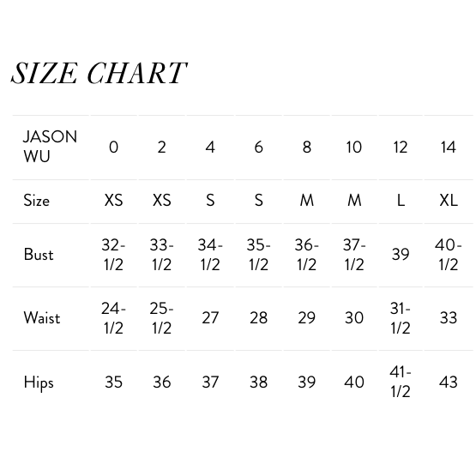
Task: Click bust value 39
Action: (401, 254)
